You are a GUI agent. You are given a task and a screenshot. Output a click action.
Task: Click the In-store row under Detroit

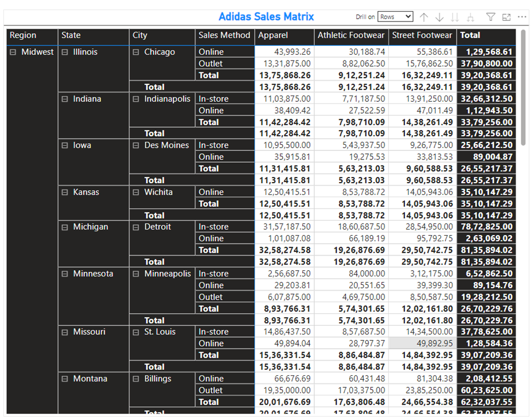(x=225, y=227)
